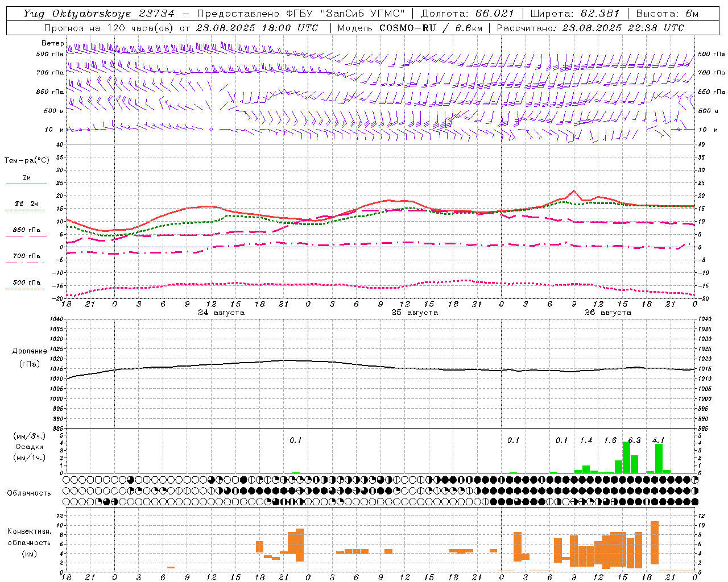The image size is (728, 582).
Task: Select the 1.4 precipitation total value
Action: [586, 440]
